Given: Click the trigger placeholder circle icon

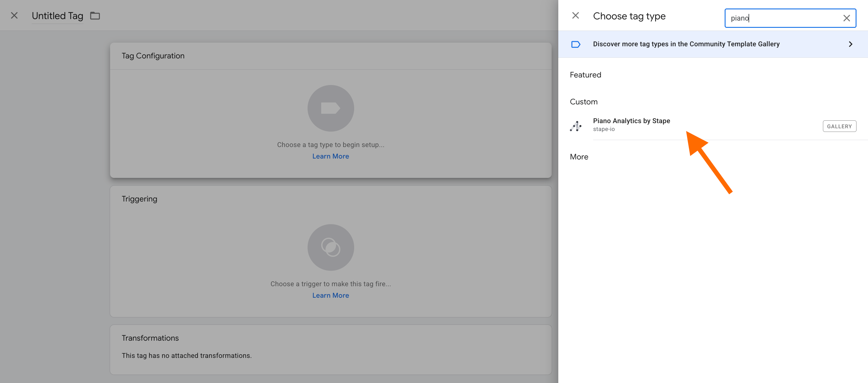Looking at the screenshot, I should [330, 247].
